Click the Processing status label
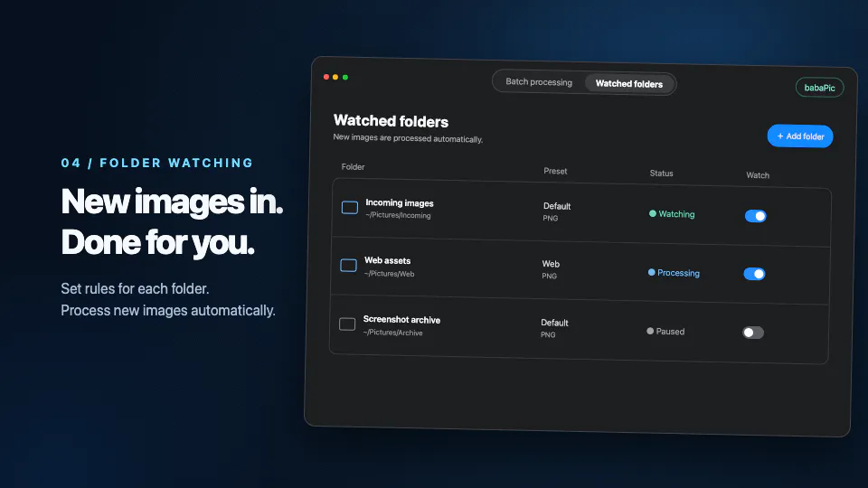Image resolution: width=868 pixels, height=488 pixels. tap(678, 273)
